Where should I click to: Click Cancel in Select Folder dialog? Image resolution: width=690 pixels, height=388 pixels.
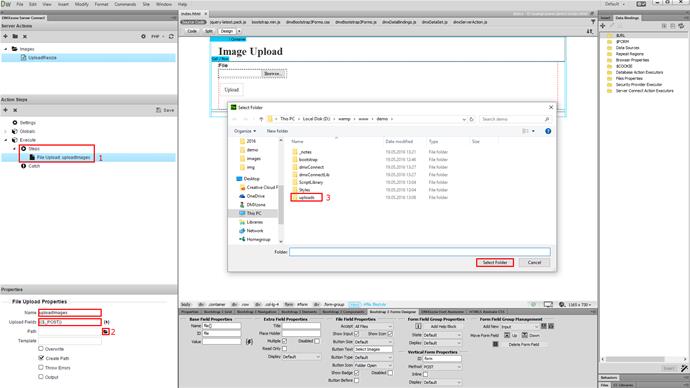(534, 262)
